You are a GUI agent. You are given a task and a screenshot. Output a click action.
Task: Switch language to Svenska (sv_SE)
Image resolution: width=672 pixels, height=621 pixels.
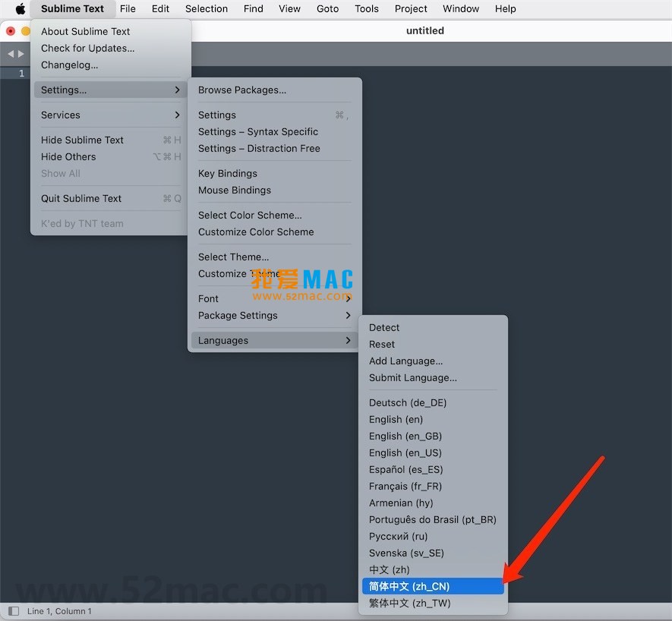tap(433, 553)
